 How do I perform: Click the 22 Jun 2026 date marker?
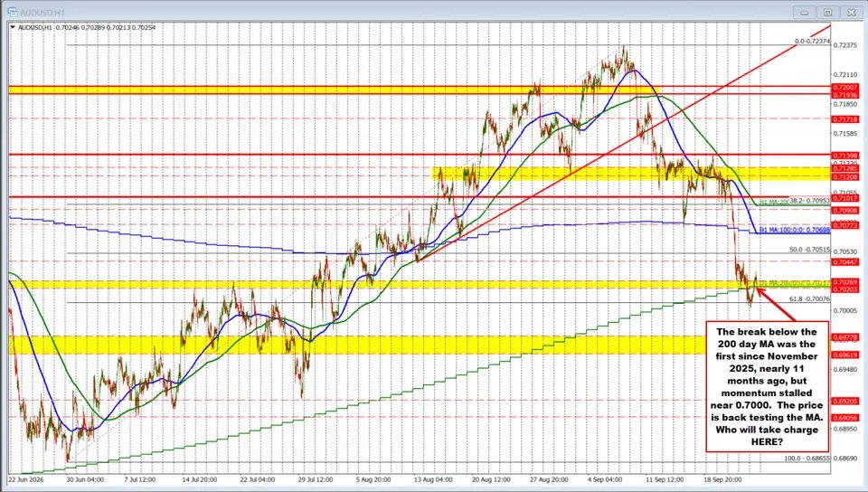26,479
